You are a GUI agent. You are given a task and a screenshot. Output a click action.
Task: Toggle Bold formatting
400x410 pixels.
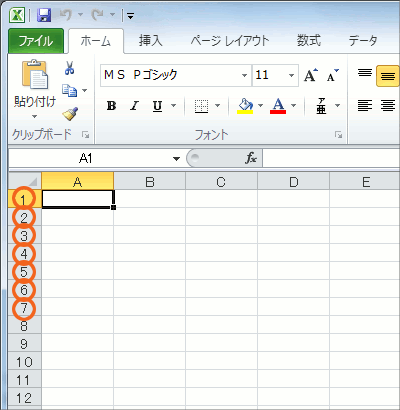(x=111, y=106)
